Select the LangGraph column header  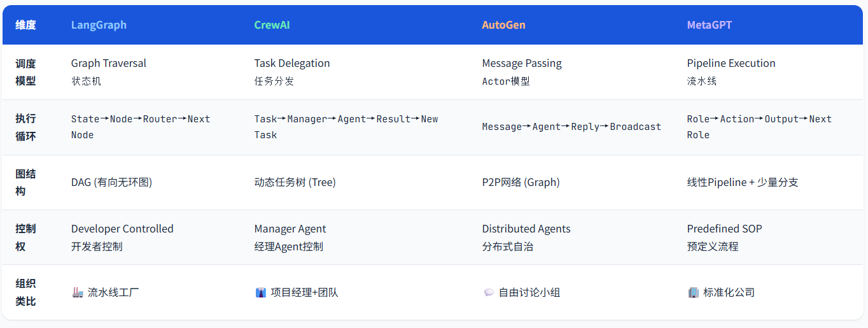(x=99, y=25)
